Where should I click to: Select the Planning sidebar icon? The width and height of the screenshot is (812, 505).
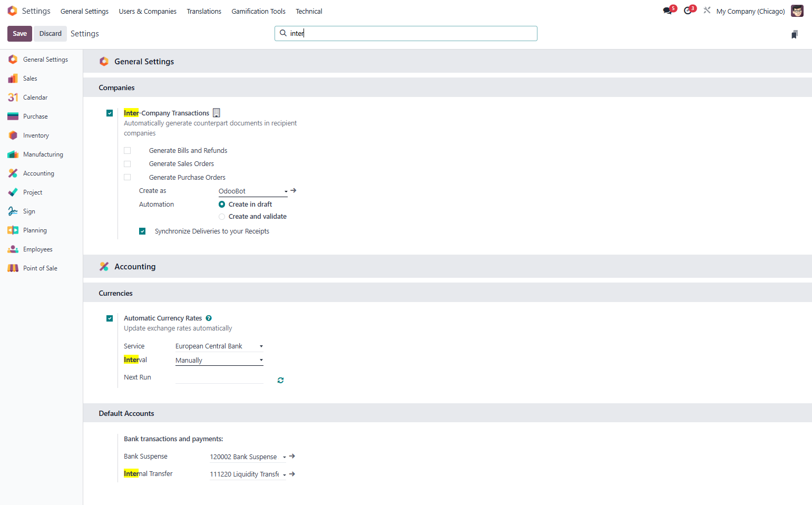[13, 230]
